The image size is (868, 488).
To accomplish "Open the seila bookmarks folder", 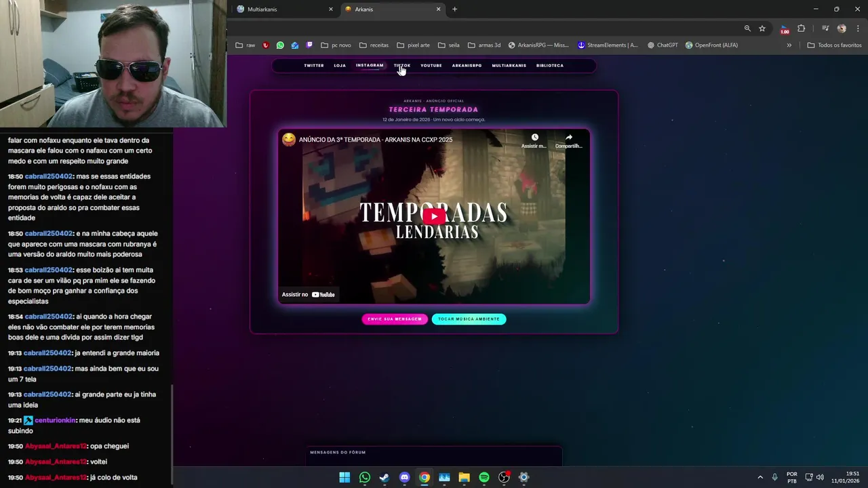I will (x=448, y=45).
